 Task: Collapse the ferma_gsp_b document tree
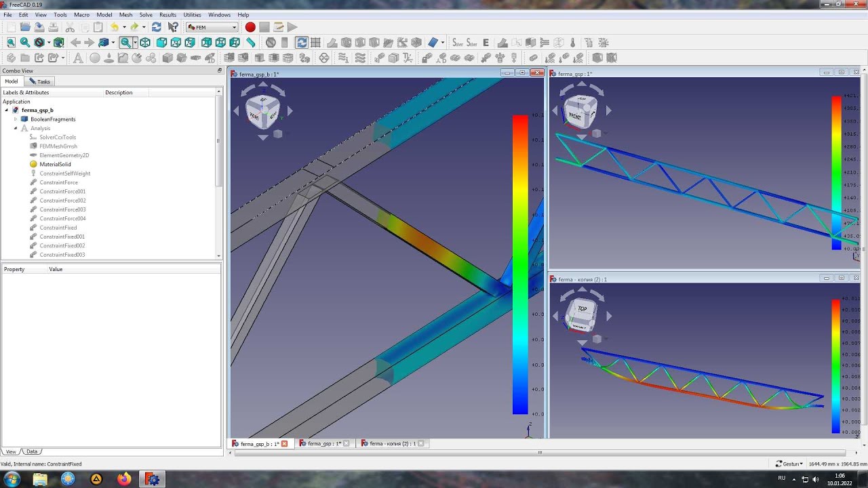tap(7, 110)
